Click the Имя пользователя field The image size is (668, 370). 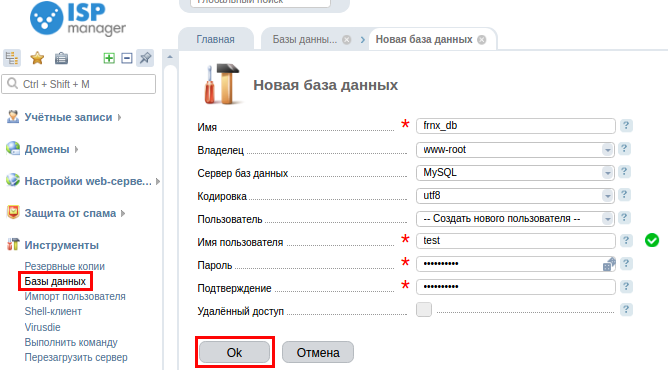515,241
